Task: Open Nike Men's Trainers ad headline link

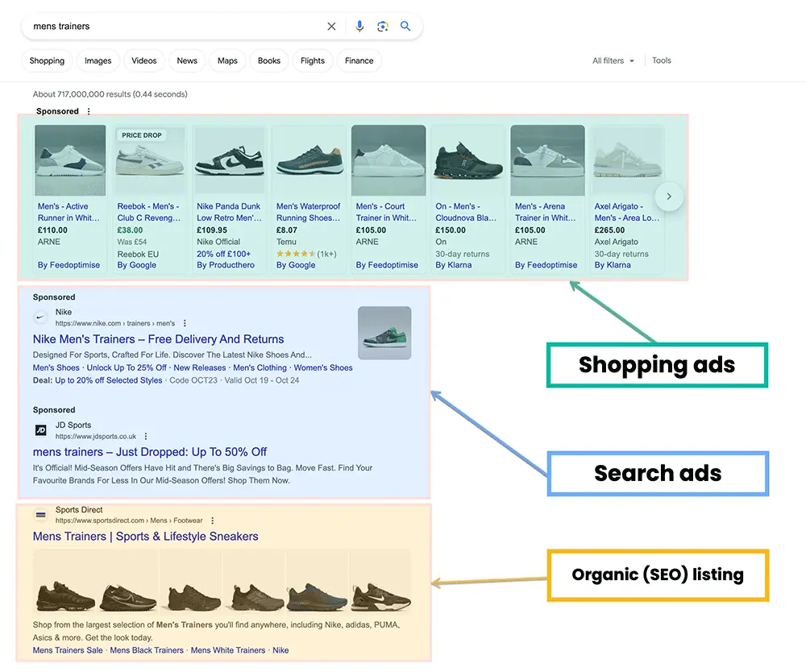Action: (x=158, y=339)
